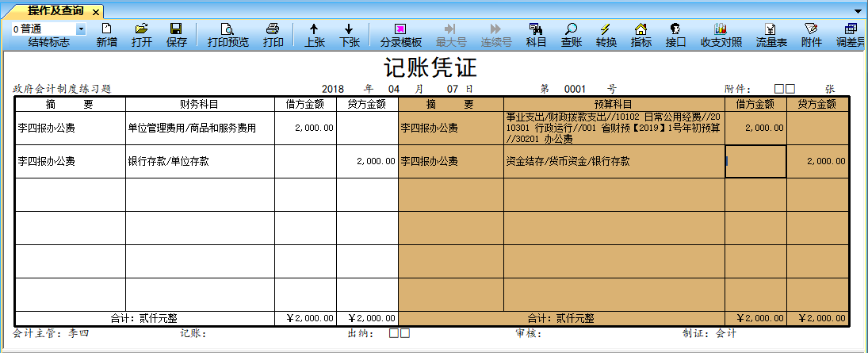Close the 操作及查询 tab
The width and height of the screenshot is (868, 353).
tap(95, 12)
